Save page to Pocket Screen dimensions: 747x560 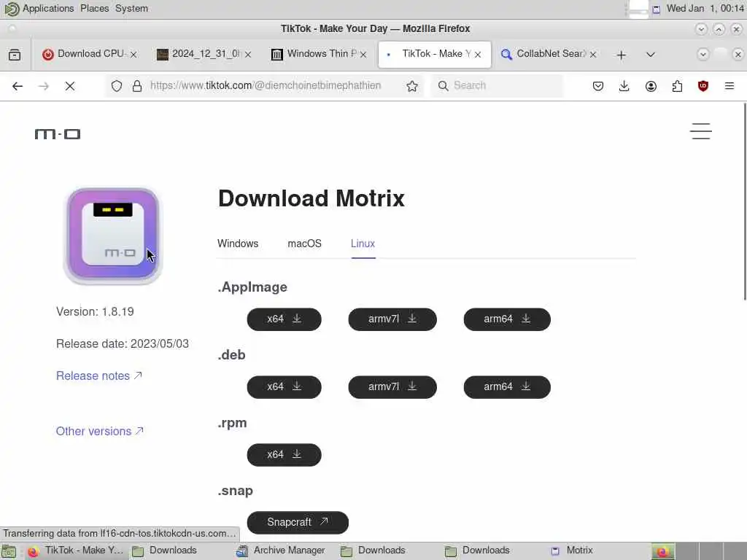(x=598, y=86)
